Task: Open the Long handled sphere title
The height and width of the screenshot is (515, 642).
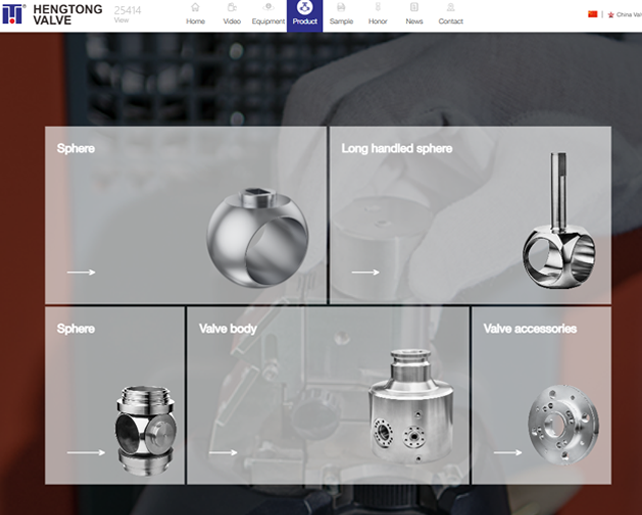Action: coord(396,148)
